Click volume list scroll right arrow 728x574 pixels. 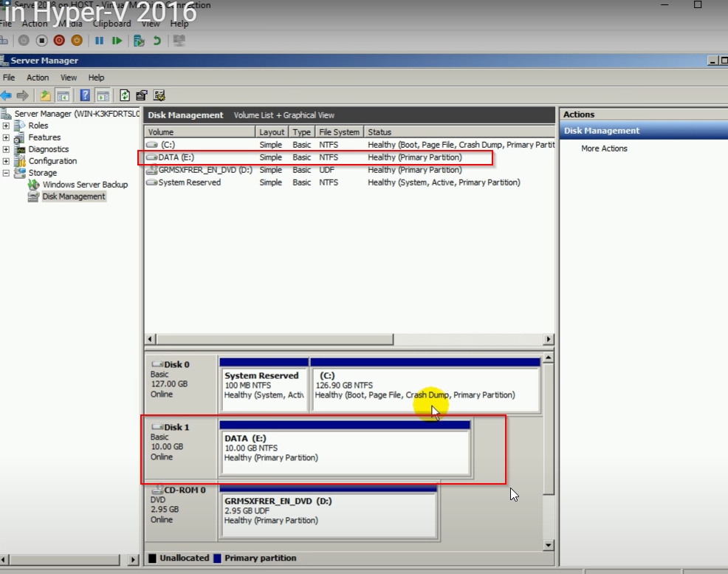(549, 340)
